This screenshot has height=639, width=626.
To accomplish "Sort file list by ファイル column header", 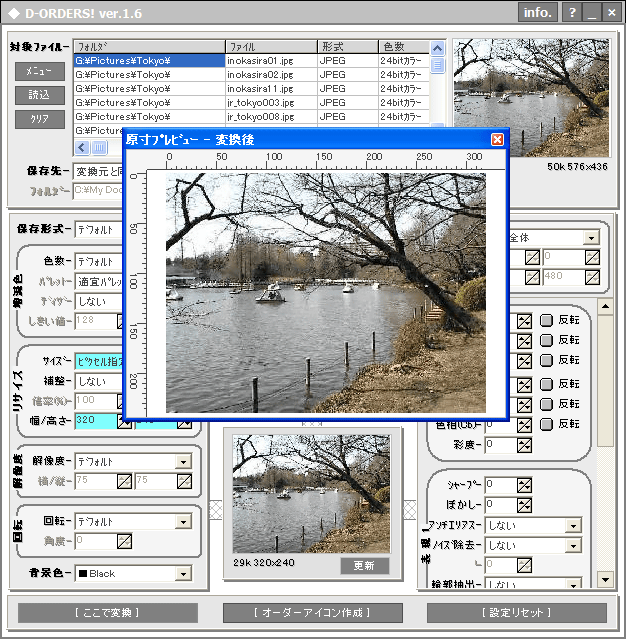I will tap(271, 46).
